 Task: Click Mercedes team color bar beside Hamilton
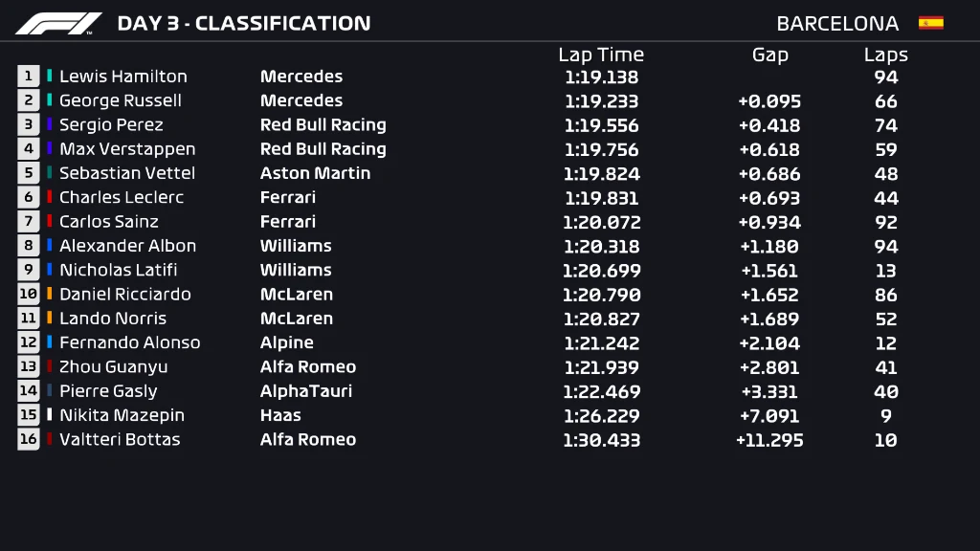[50, 77]
